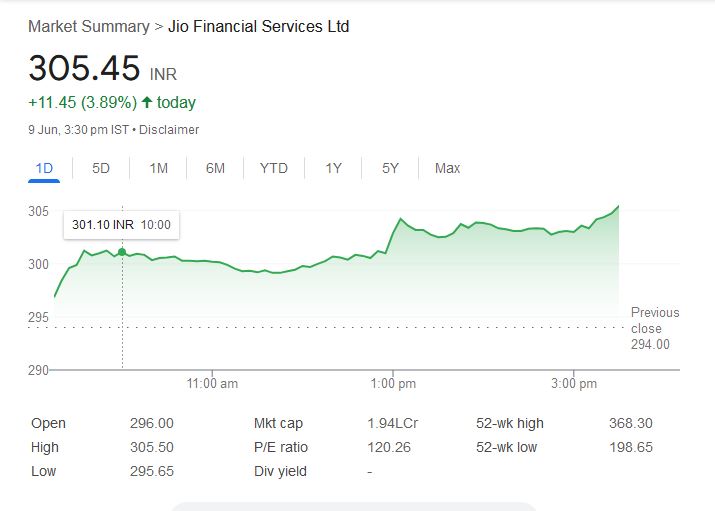Click the Previous close 294.00 label
The height and width of the screenshot is (511, 715).
(x=654, y=328)
